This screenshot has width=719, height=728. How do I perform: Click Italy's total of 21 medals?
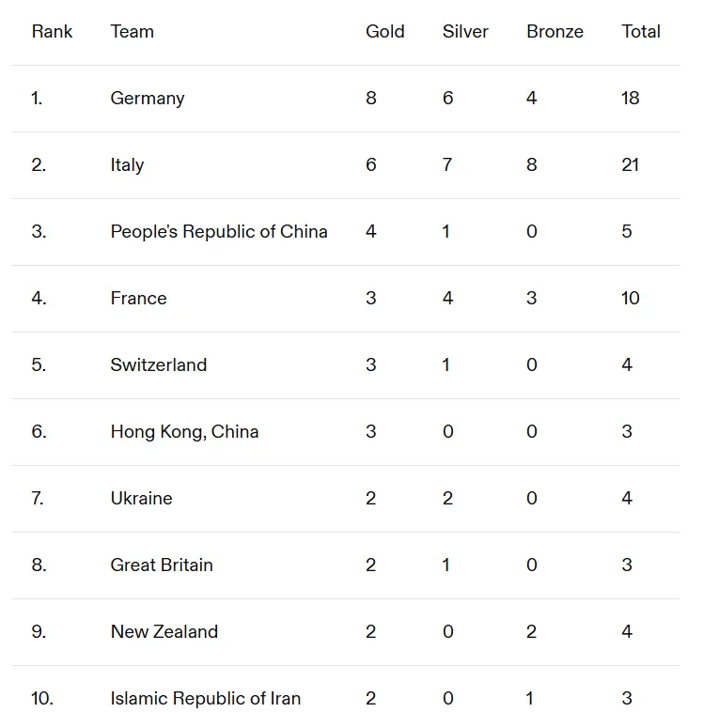pos(631,164)
